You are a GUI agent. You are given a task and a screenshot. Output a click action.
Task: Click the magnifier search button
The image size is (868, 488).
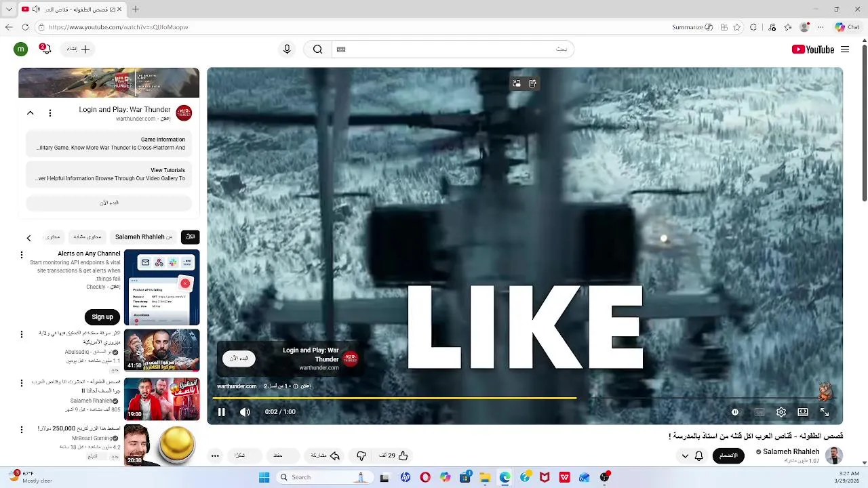[x=317, y=49]
